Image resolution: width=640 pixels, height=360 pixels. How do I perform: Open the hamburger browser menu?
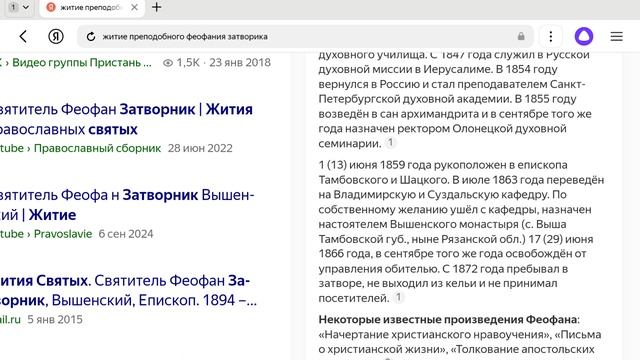tap(616, 37)
